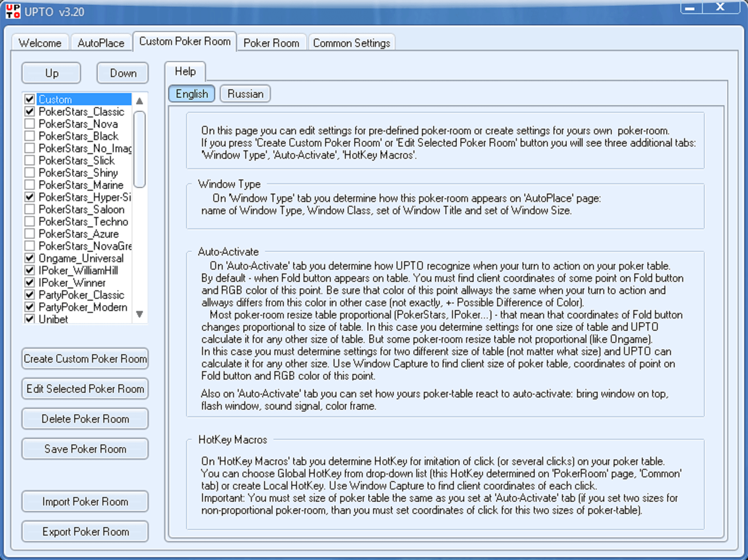
Task: Click Save Poker Room button
Action: [85, 449]
